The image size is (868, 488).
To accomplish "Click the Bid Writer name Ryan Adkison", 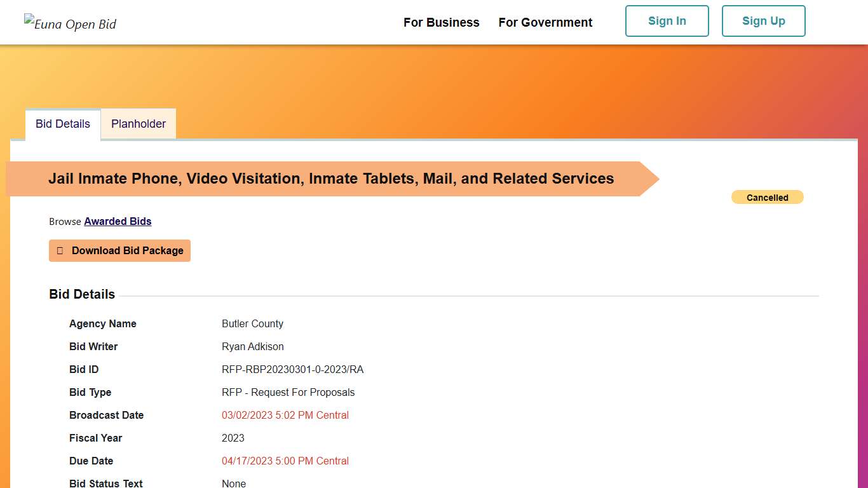I will [x=252, y=346].
